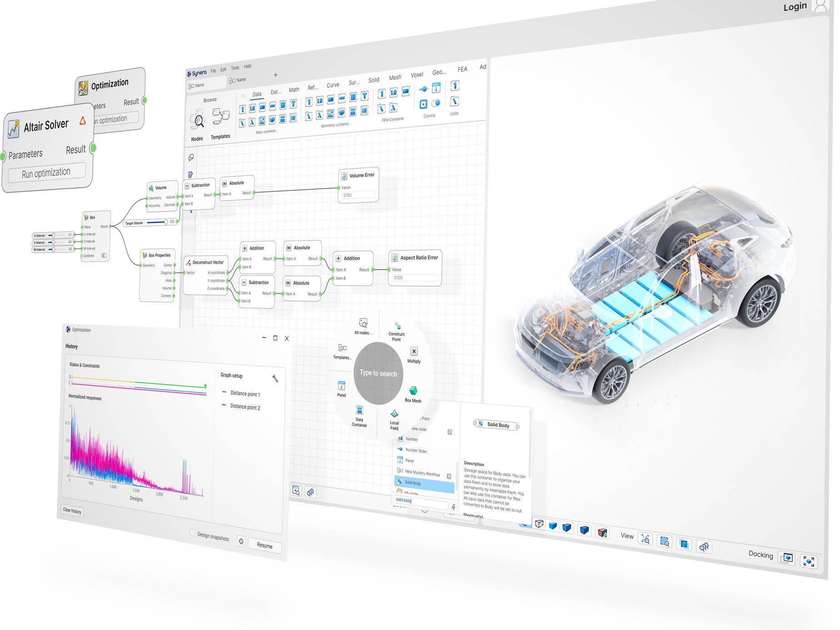840x630 pixels.
Task: Switch to the Voxel ribbon tab
Action: [x=417, y=75]
